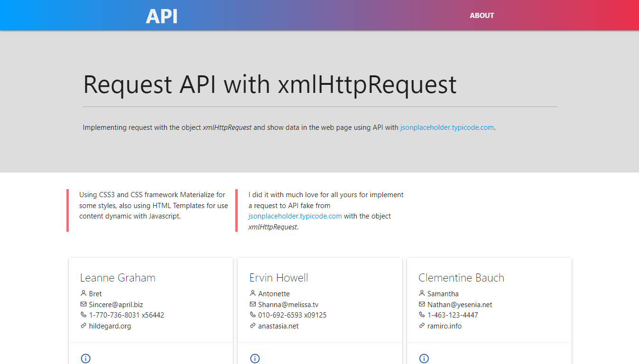The image size is (639, 364).
Task: Click italic xmlHttpRequest in hero description
Action: tap(227, 127)
